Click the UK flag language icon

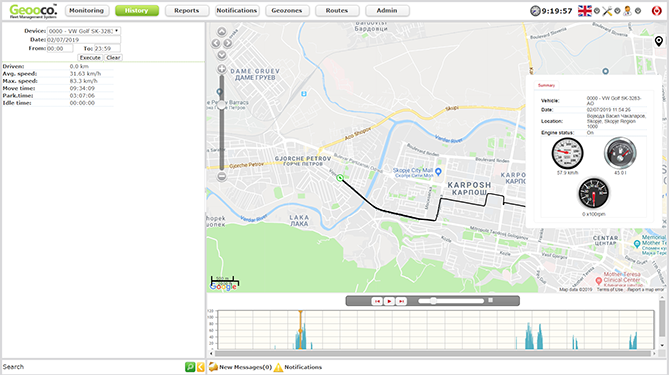pyautogui.click(x=585, y=11)
